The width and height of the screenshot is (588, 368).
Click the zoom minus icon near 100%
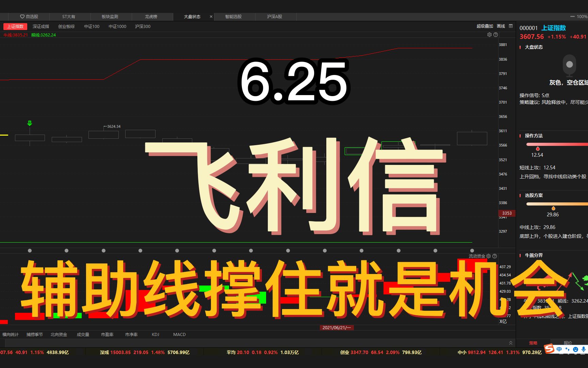(x=572, y=16)
